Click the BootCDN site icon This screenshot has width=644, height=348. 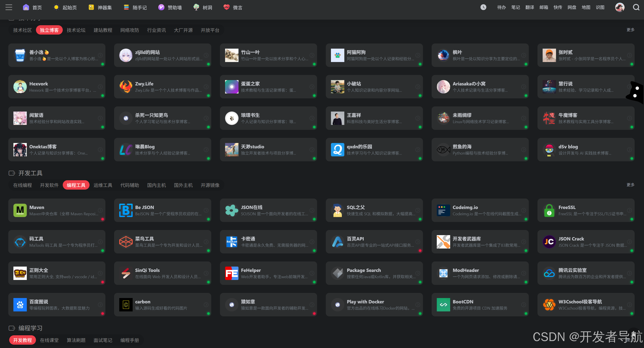(443, 305)
